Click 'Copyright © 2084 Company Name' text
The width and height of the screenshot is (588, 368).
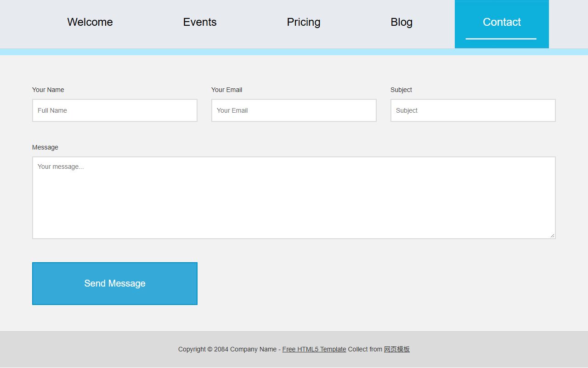point(227,349)
